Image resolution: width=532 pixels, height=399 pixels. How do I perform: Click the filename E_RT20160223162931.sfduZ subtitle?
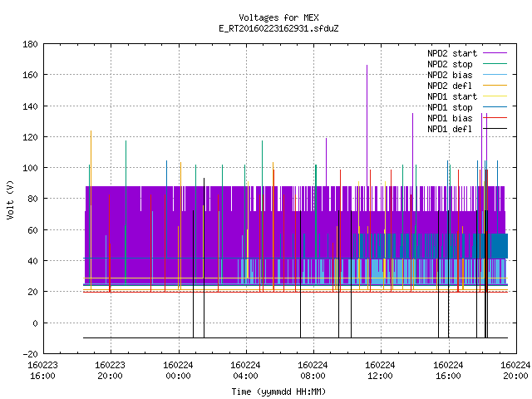pos(278,28)
